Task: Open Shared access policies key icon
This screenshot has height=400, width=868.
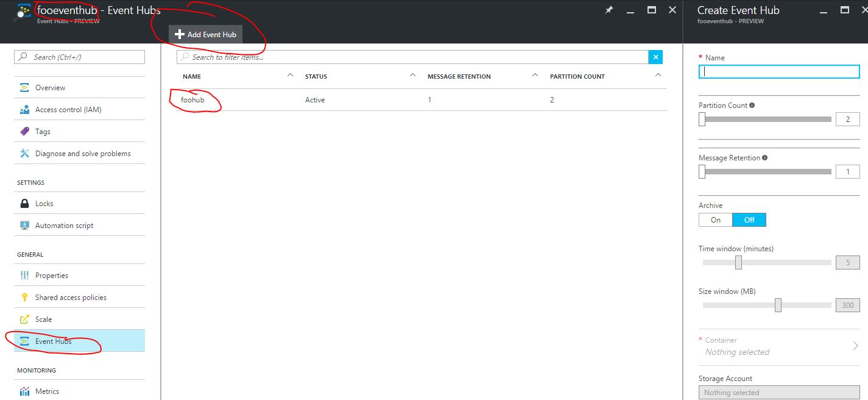Action: [x=24, y=298]
